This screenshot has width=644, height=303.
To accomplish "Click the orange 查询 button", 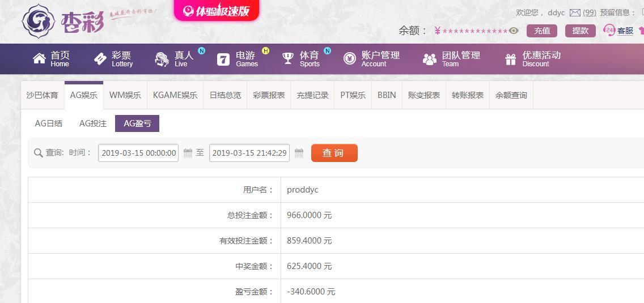I will (x=334, y=153).
